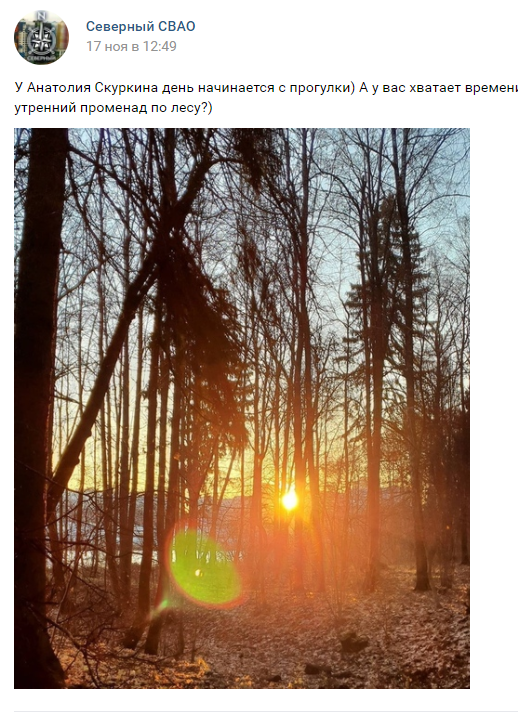Screen dimensions: 518x712
Task: Open the Северный СВАО group avatar
Action: 41,37
